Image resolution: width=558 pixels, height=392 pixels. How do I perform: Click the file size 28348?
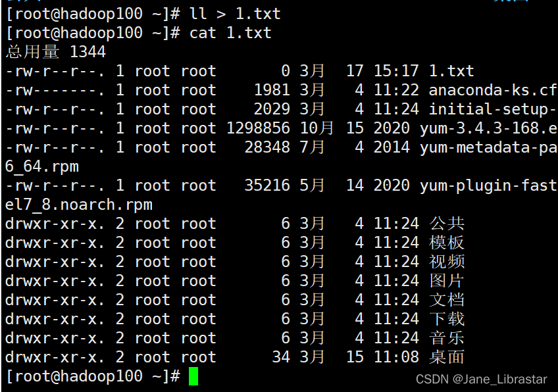click(267, 147)
